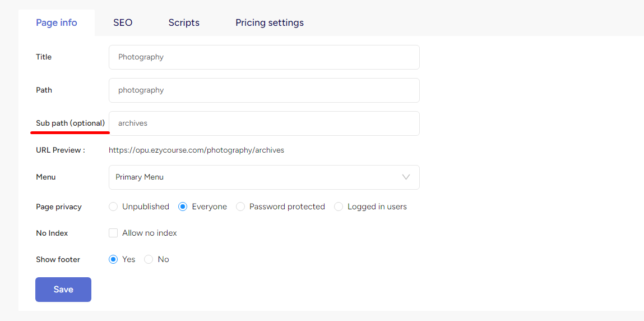Select Yes for Show footer
644x321 pixels.
(113, 259)
